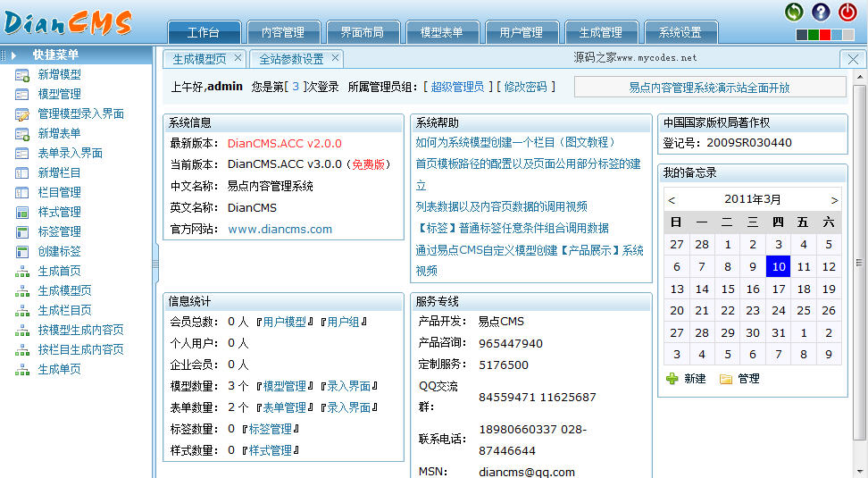
Task: Click the 用户组 link in 信息统计
Action: 343,322
